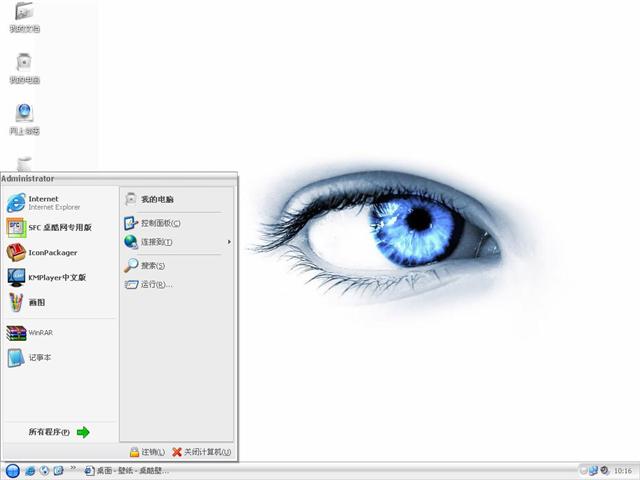640x480 pixels.
Task: Click the red X shutdown icon
Action: 177,452
